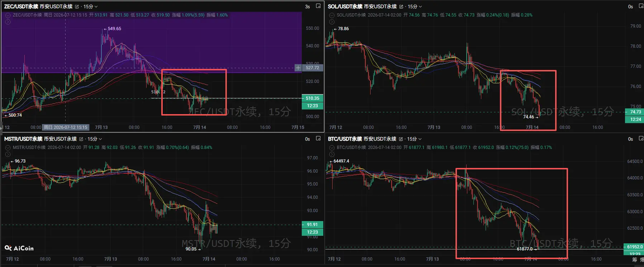Image resolution: width=644 pixels, height=267 pixels.
Task: Maximize the MSTR/USDT chart panel
Action: coord(318,139)
